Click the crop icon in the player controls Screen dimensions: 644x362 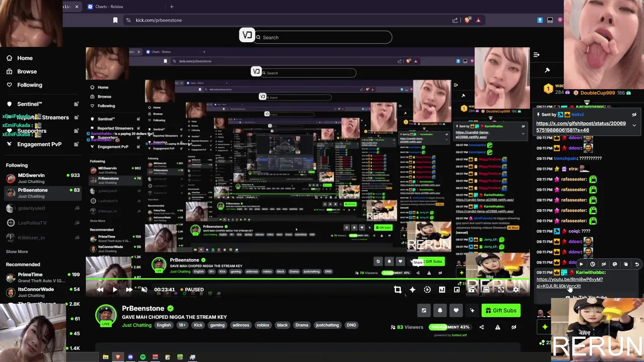click(x=397, y=290)
